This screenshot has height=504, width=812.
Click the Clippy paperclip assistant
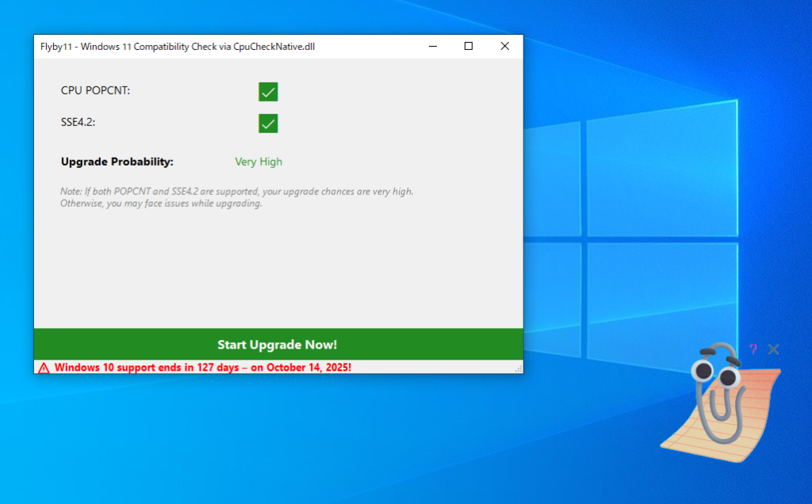(x=722, y=403)
